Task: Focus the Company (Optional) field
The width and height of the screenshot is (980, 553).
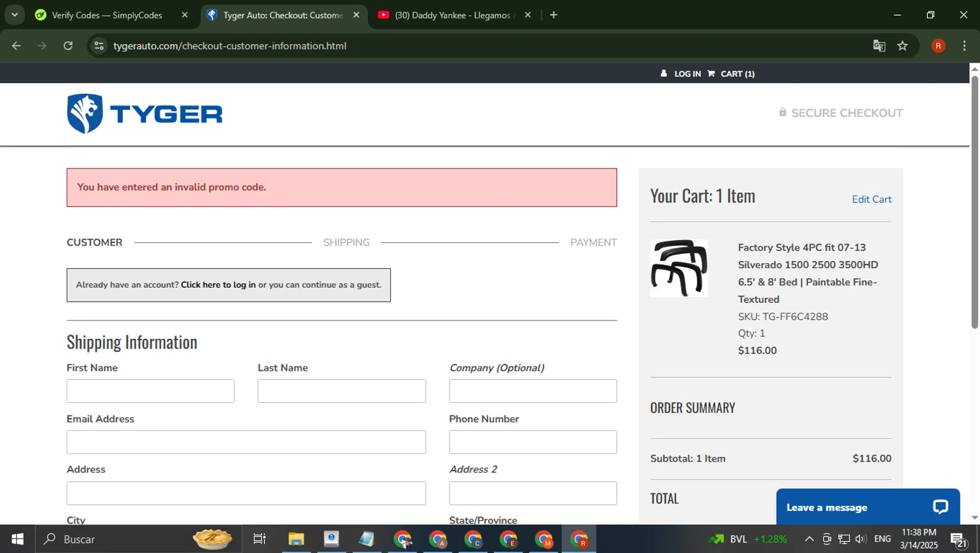Action: tap(533, 391)
